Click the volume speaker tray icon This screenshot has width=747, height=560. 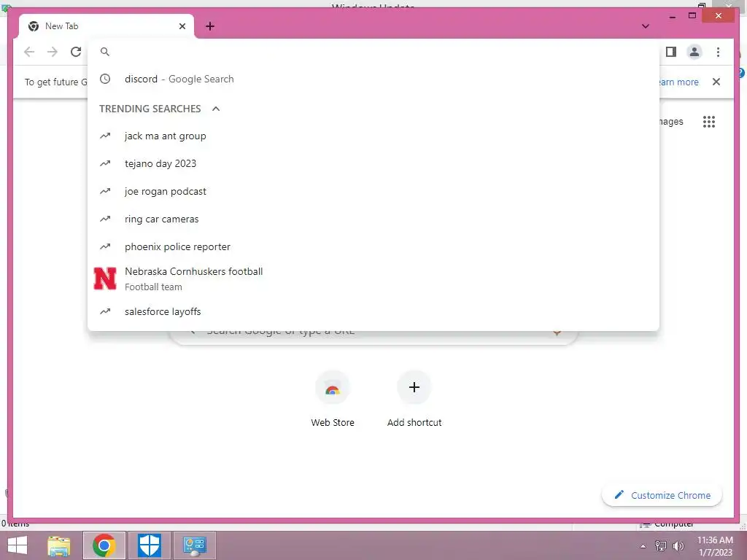(678, 546)
